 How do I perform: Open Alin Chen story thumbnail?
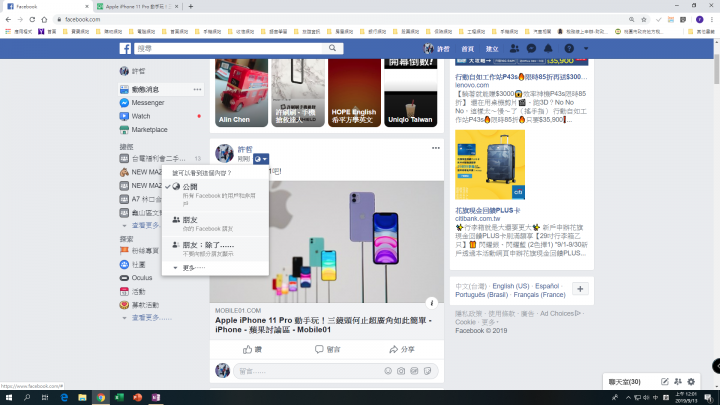[x=242, y=93]
